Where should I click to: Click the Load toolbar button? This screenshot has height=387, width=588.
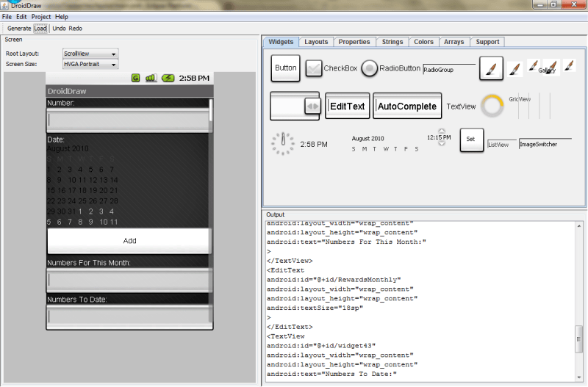[x=40, y=29]
